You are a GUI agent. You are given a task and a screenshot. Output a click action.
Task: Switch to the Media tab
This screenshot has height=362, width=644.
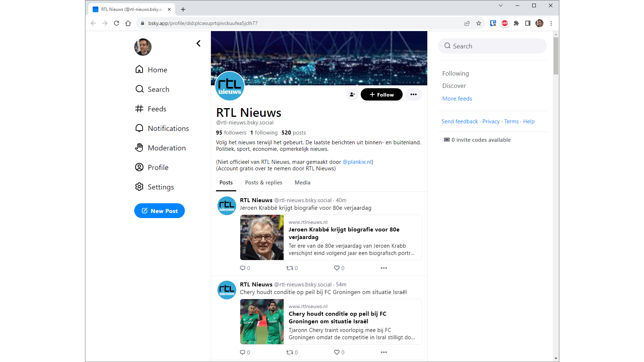pyautogui.click(x=302, y=183)
